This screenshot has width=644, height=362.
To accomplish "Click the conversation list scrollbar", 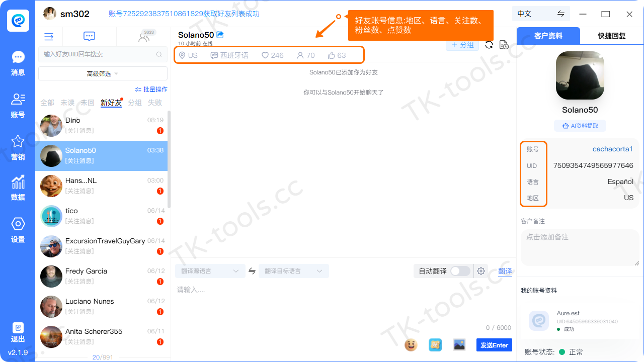I will [169, 159].
